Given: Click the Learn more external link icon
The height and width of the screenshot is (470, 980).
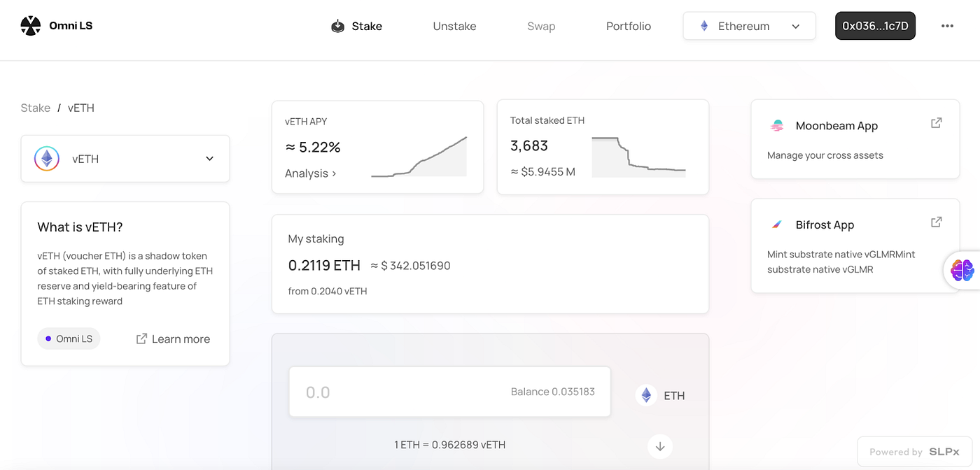Looking at the screenshot, I should [141, 339].
